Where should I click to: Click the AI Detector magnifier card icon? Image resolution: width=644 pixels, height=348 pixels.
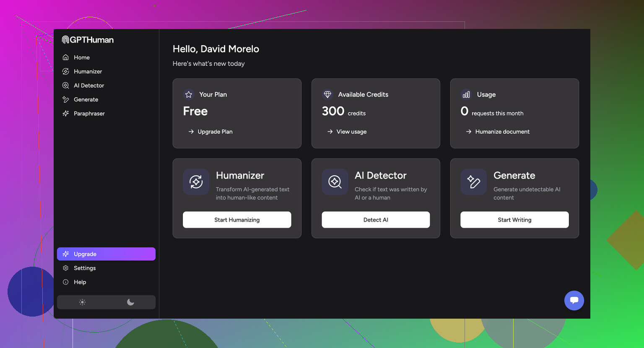[335, 182]
